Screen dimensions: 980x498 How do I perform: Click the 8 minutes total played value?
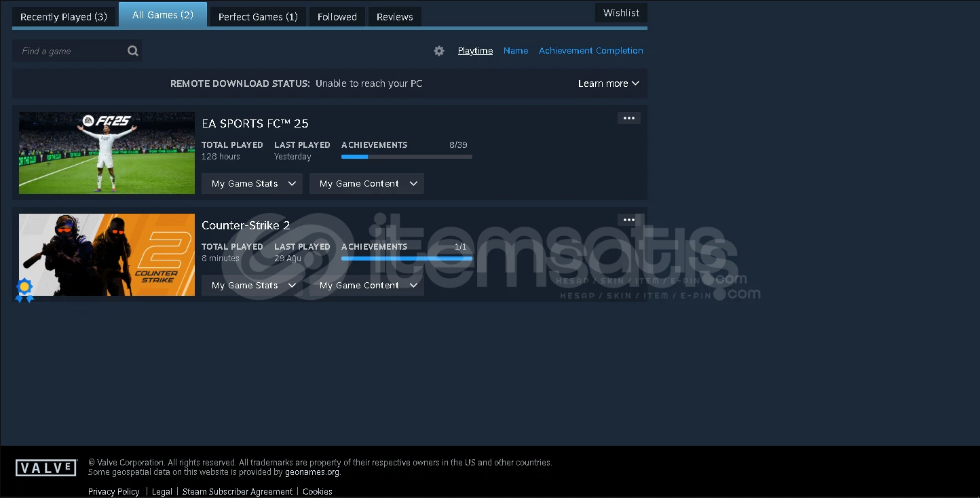[x=221, y=258]
